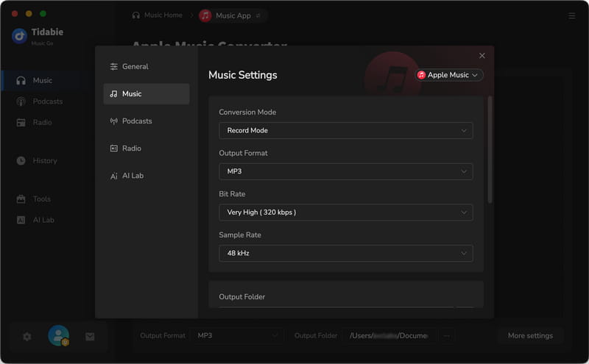
Task: Open the Podcasts settings tab
Action: tap(146, 121)
